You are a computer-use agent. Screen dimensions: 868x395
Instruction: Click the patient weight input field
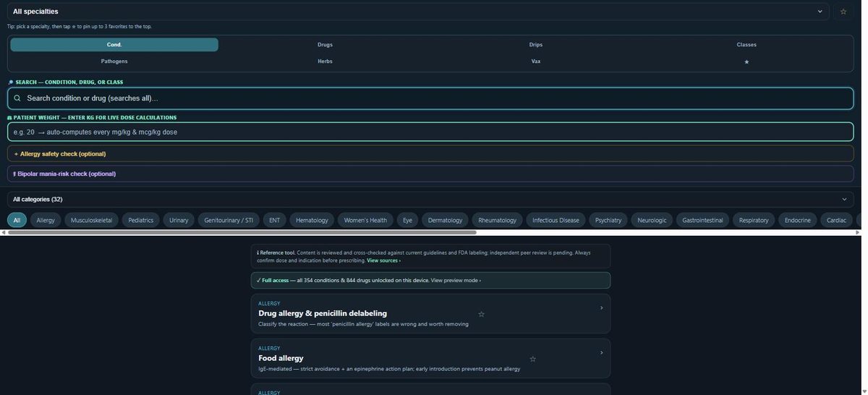(x=430, y=132)
